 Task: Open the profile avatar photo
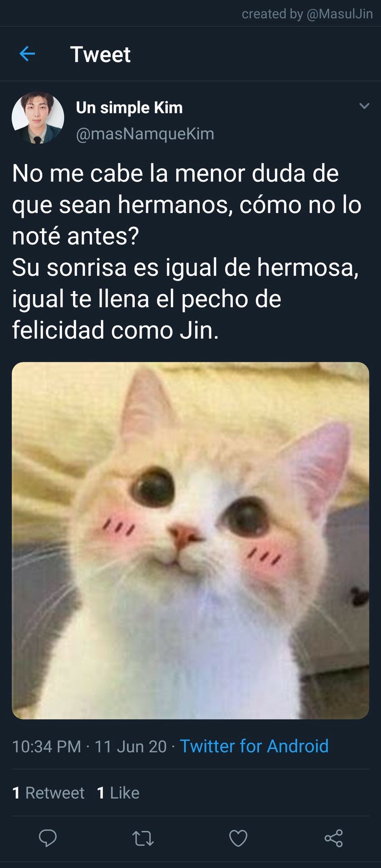click(38, 118)
